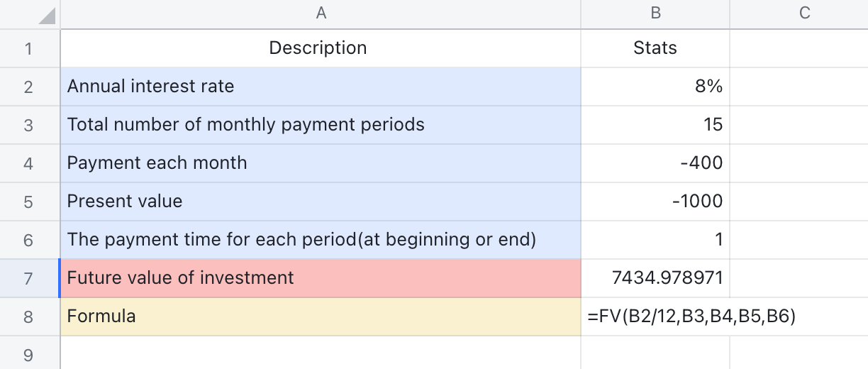Select column A header
The height and width of the screenshot is (369, 868).
point(321,13)
